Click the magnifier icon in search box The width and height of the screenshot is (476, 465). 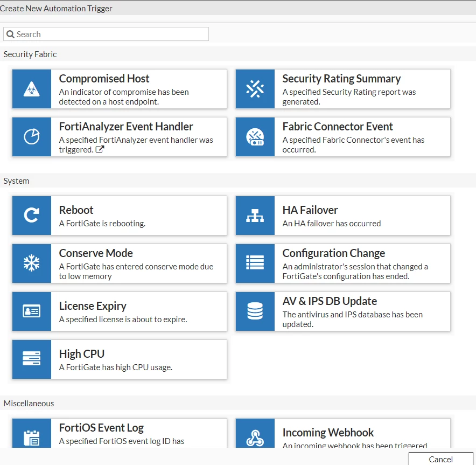pos(10,34)
